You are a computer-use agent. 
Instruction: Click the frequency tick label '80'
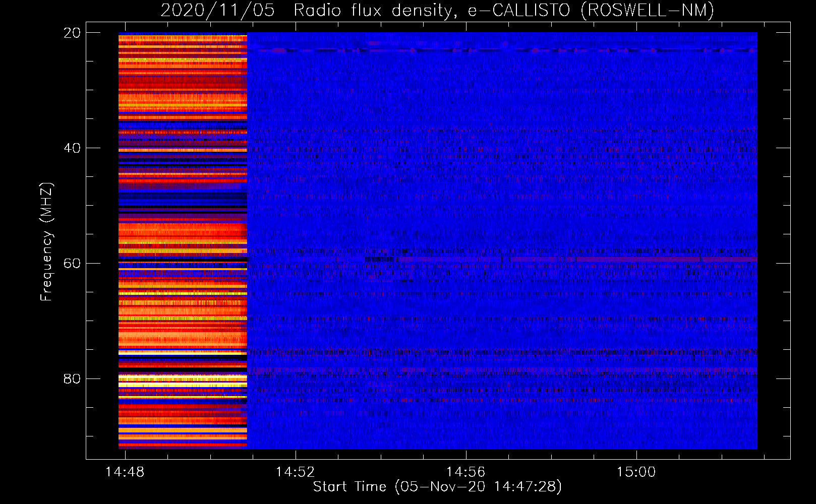tap(72, 379)
